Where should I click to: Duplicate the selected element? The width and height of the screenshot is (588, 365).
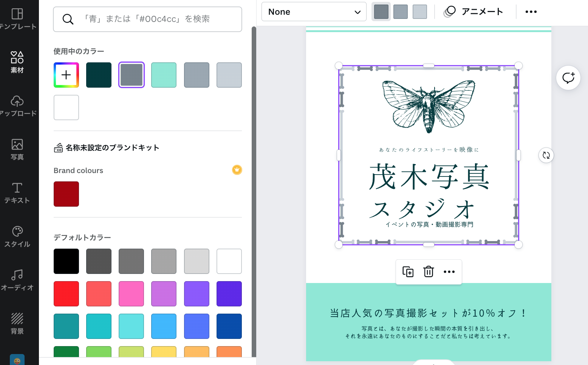pyautogui.click(x=408, y=272)
